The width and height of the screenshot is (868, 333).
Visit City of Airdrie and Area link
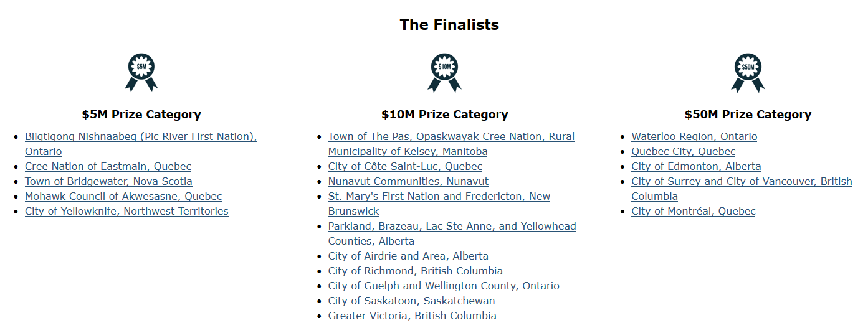[x=408, y=256]
